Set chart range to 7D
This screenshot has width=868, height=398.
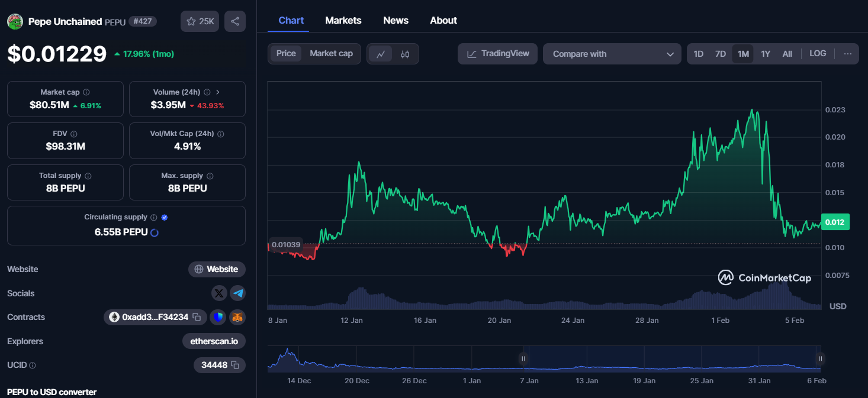tap(721, 54)
